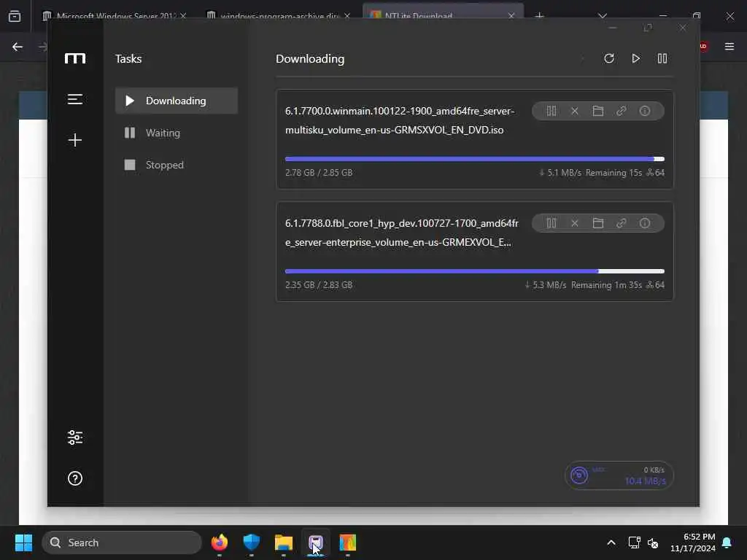Viewport: 747px width, 560px height.
Task: Open the browser hamburger menu
Action: click(x=729, y=46)
